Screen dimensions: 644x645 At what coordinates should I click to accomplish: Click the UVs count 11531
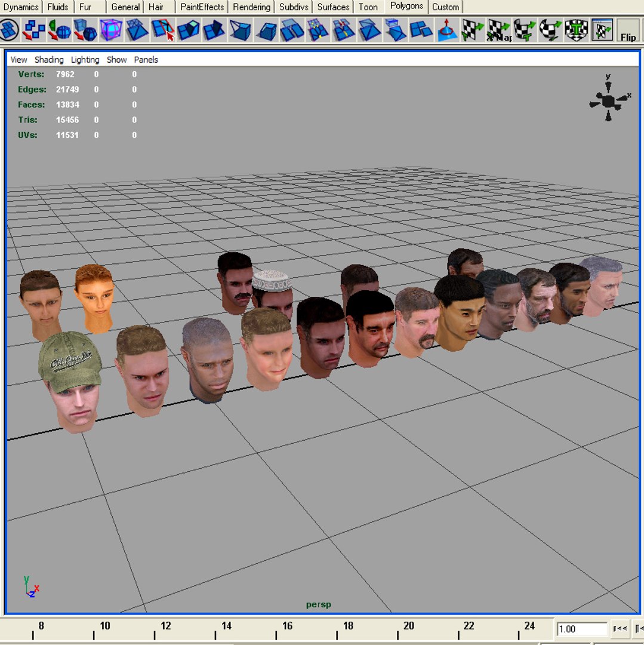67,136
